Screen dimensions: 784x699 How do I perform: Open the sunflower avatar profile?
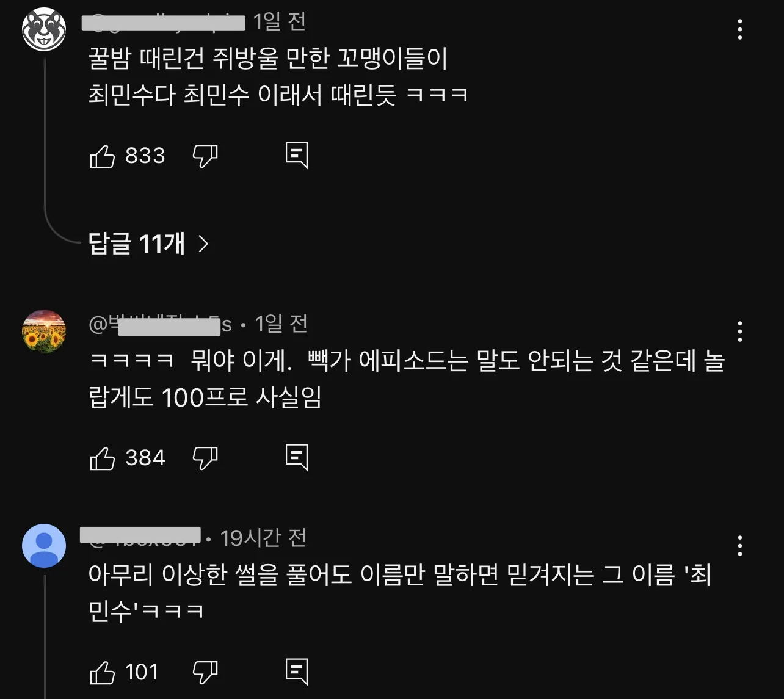tap(44, 331)
